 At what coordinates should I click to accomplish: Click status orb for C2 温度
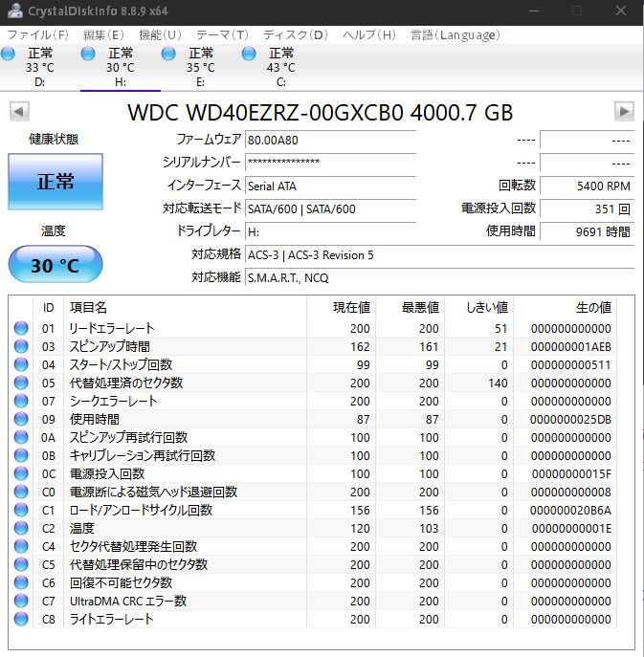21,528
